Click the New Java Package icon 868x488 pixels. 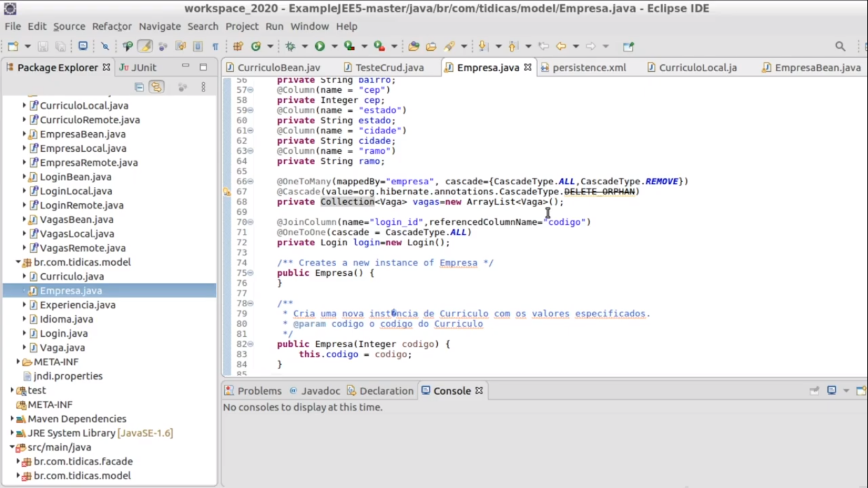coord(238,46)
